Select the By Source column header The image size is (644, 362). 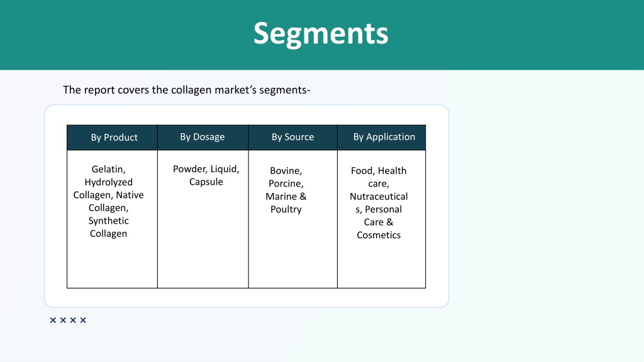point(293,138)
